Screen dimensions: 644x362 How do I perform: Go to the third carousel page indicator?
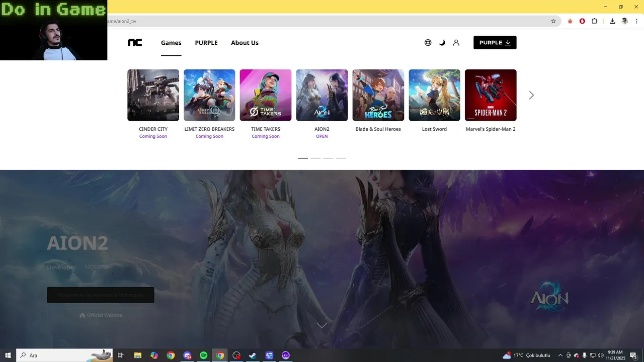(328, 158)
